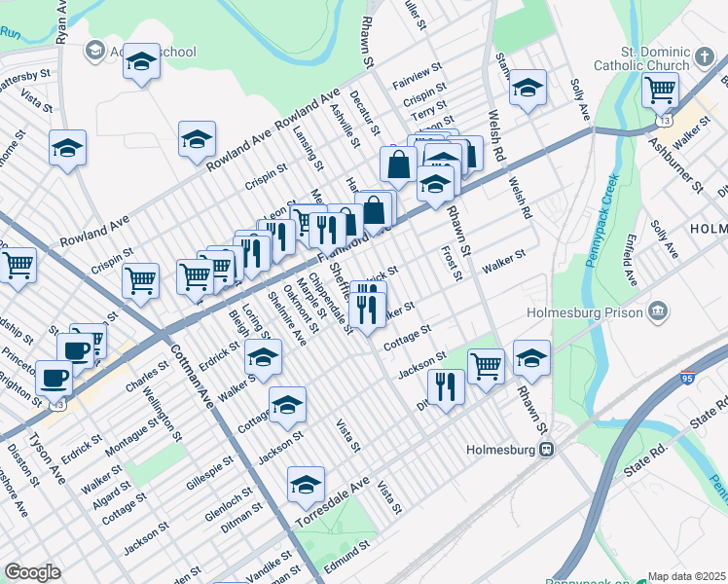Select school marker next to Erdrick St
The height and width of the screenshot is (584, 728).
point(263,361)
